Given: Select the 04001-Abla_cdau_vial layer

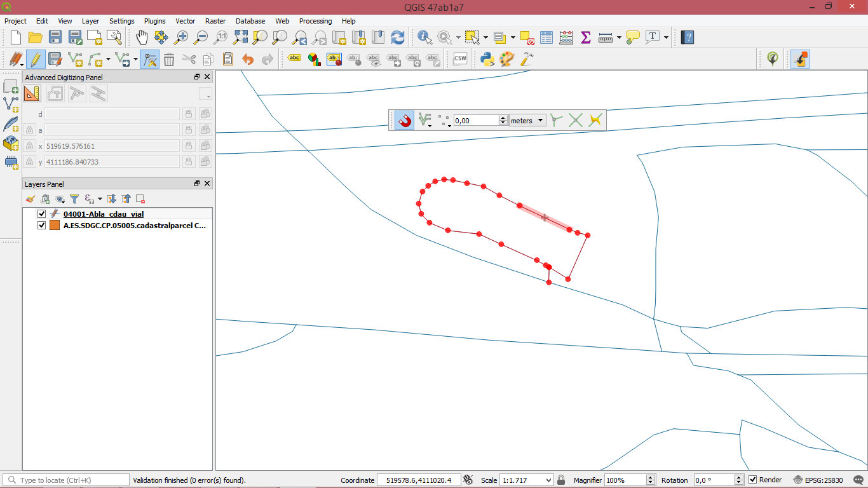Looking at the screenshot, I should pyautogui.click(x=104, y=214).
